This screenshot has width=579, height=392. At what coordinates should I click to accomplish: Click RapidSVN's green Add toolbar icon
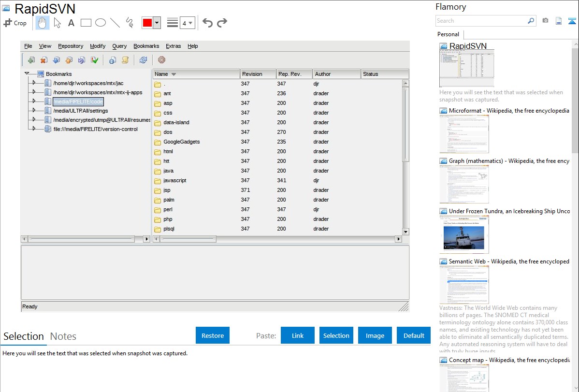coord(31,60)
